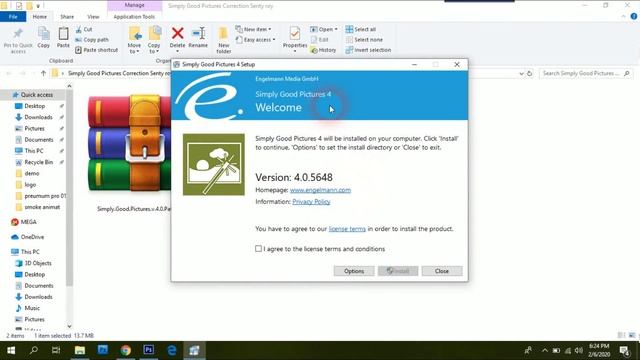Click the navigation pane scroll-down arrow
The height and width of the screenshot is (360, 640).
coord(69,326)
